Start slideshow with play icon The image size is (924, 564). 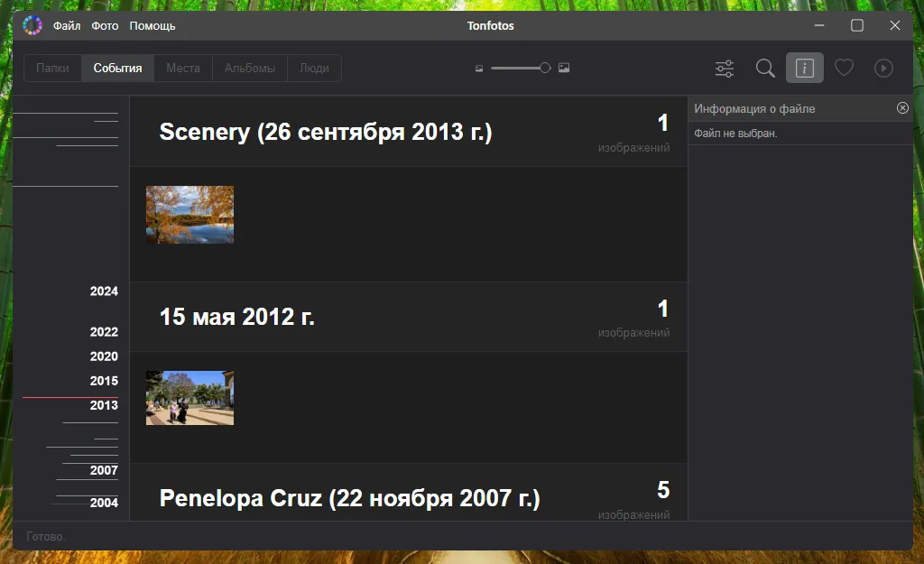[883, 69]
